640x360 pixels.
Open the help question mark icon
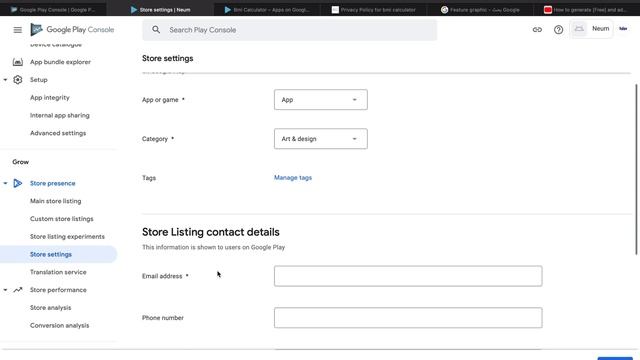point(558,29)
